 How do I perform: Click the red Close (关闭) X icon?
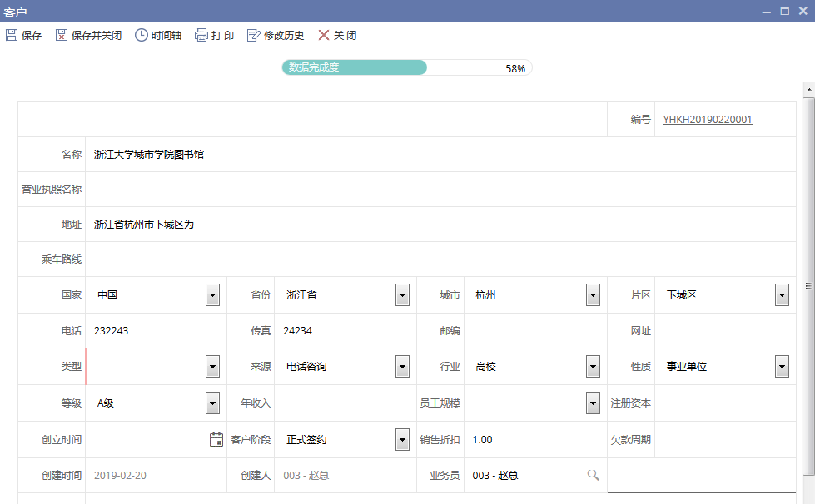coord(324,36)
